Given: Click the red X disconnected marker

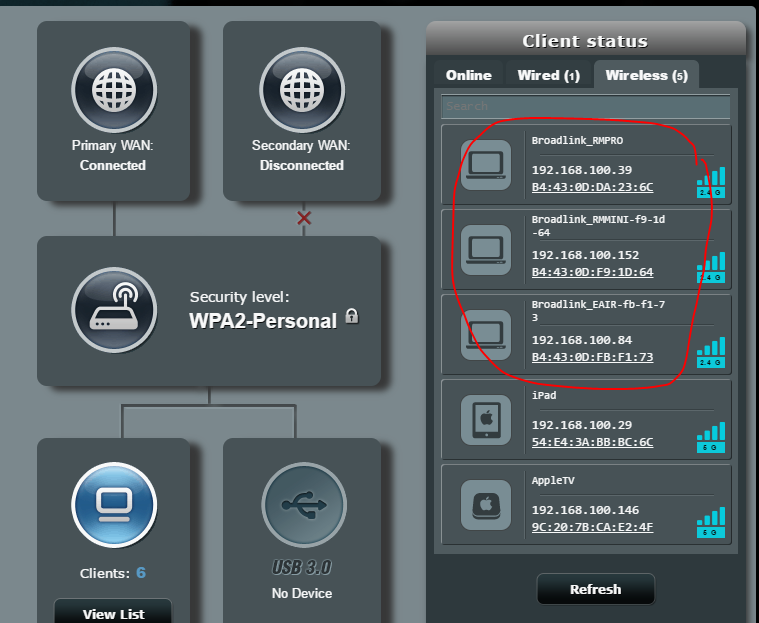Looking at the screenshot, I should point(304,218).
